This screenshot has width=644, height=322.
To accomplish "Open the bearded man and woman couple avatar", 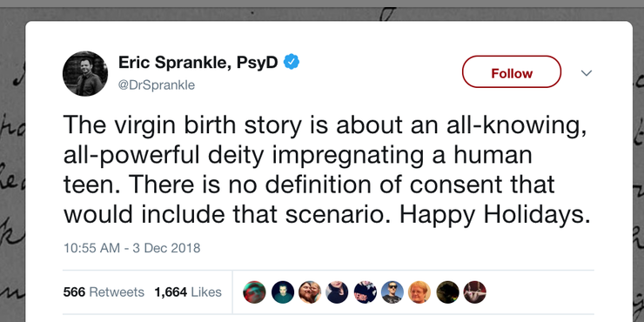I will click(x=310, y=292).
